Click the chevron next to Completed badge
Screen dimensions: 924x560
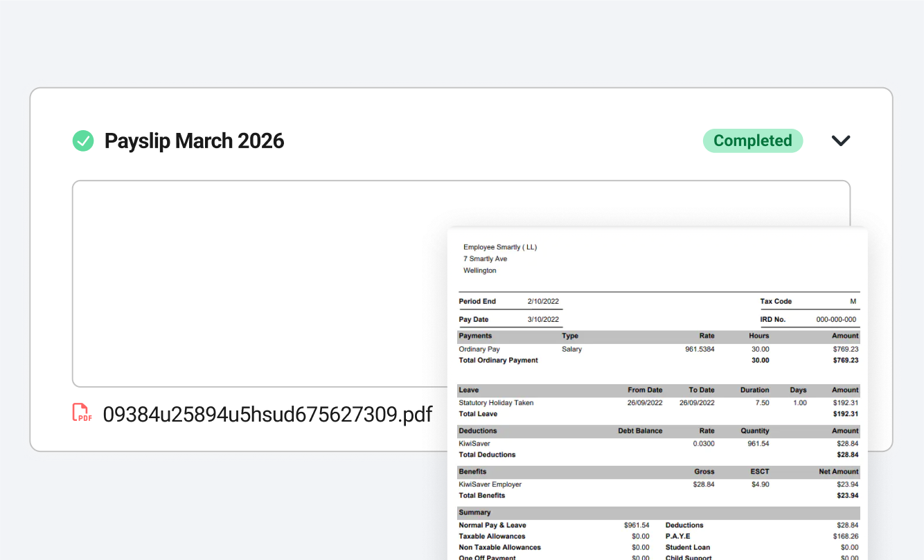pos(841,141)
